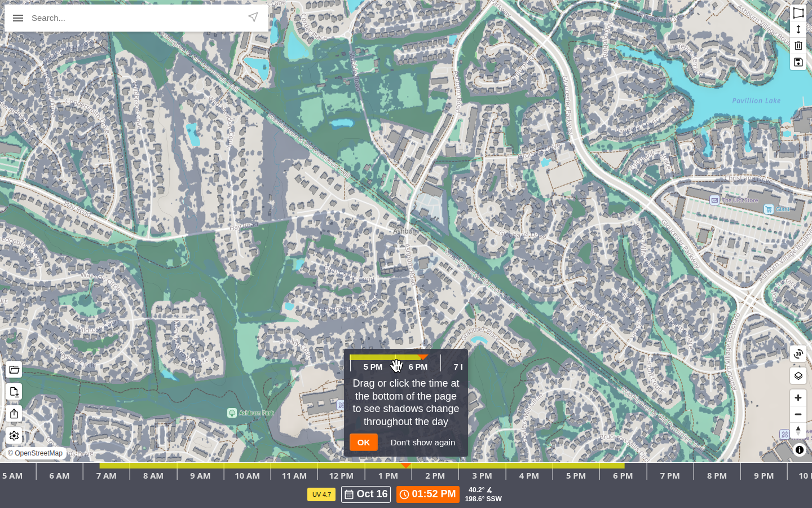This screenshot has height=508, width=812.
Task: Click the UV 4.7 badge
Action: 321,494
